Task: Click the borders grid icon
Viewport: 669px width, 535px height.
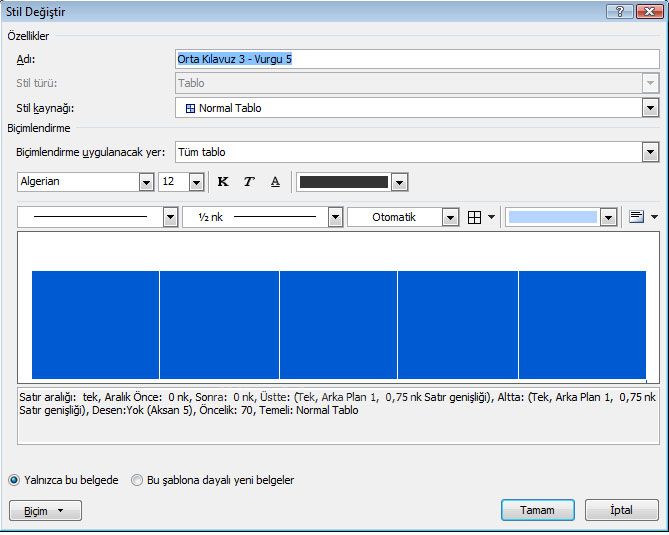Action: [x=474, y=218]
